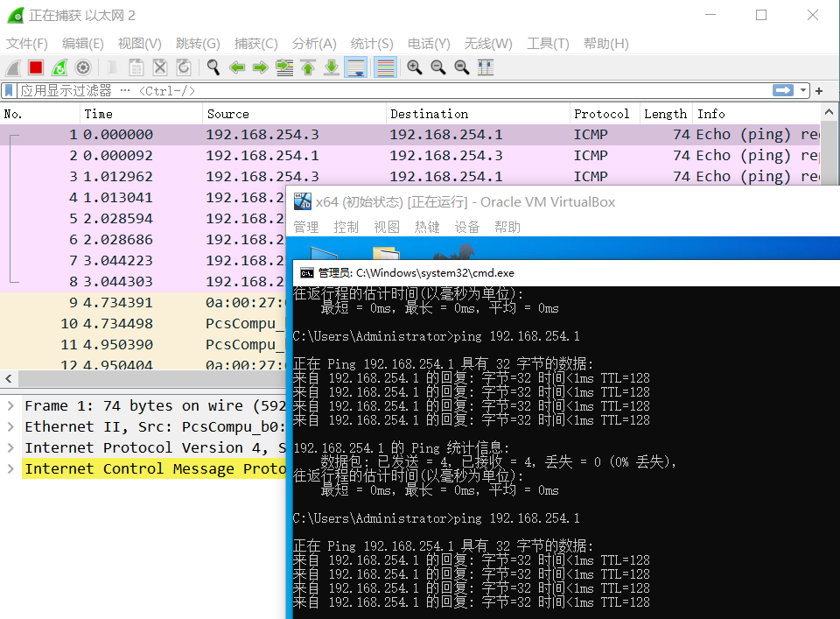Expand the Ethernet II details row
Image resolution: width=840 pixels, height=619 pixels.
point(10,426)
